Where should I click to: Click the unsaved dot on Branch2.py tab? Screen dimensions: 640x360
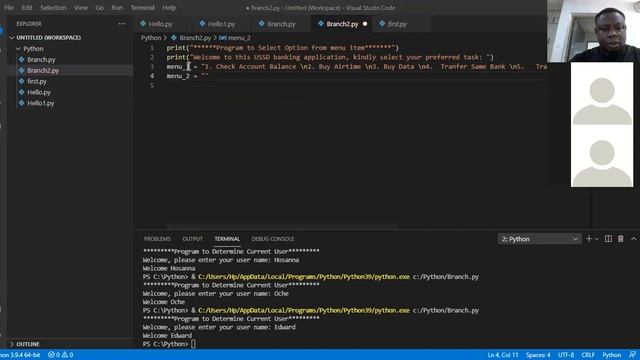click(365, 24)
